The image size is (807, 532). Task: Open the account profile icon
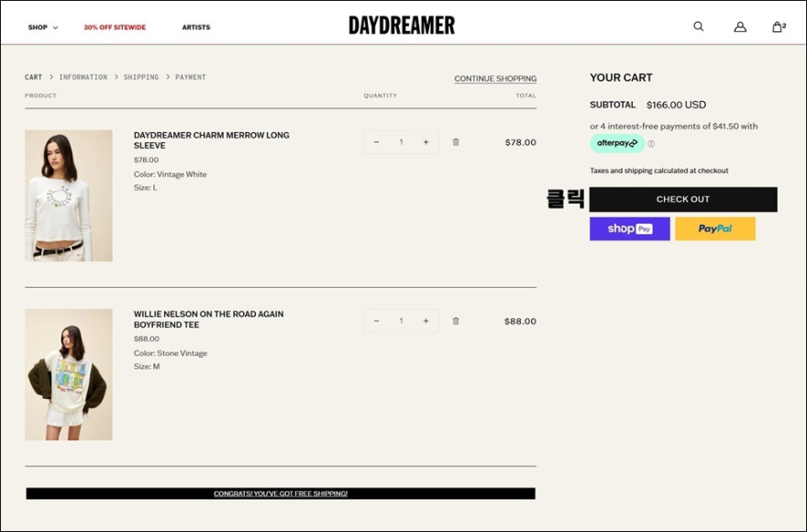point(740,27)
